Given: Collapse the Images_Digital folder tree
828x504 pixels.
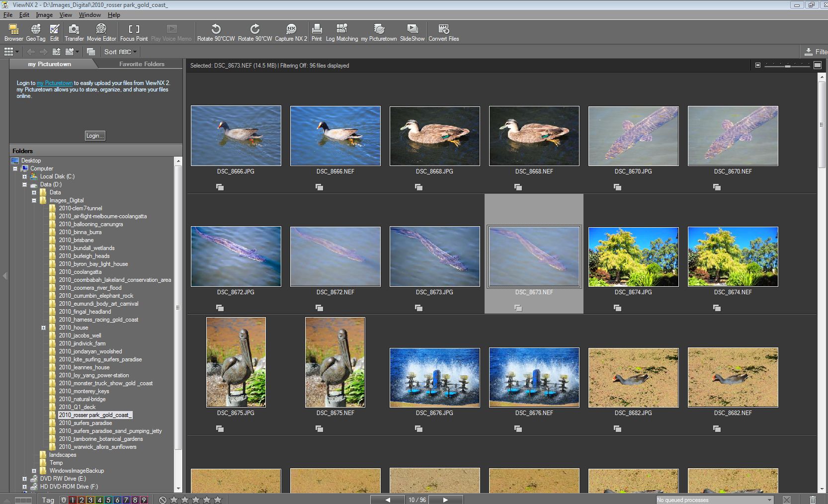Looking at the screenshot, I should tap(34, 200).
